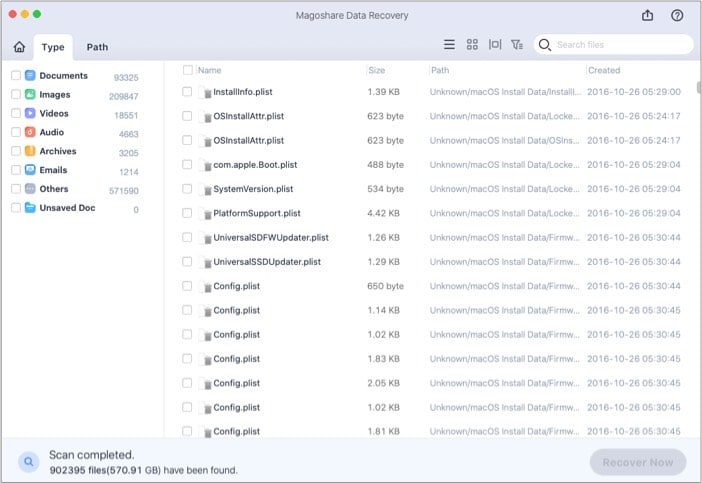Switch to grid thumbnail view icon
The height and width of the screenshot is (483, 702).
[x=472, y=44]
